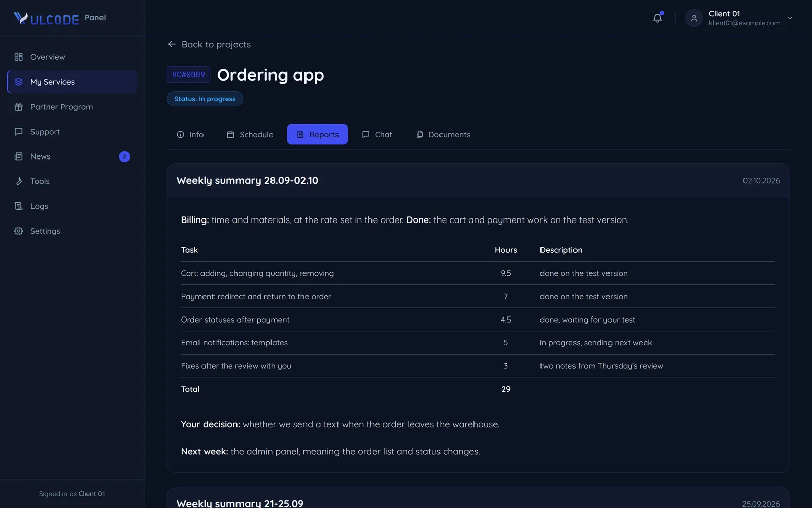
Task: Click the VC#0009 project code badge
Action: 188,75
